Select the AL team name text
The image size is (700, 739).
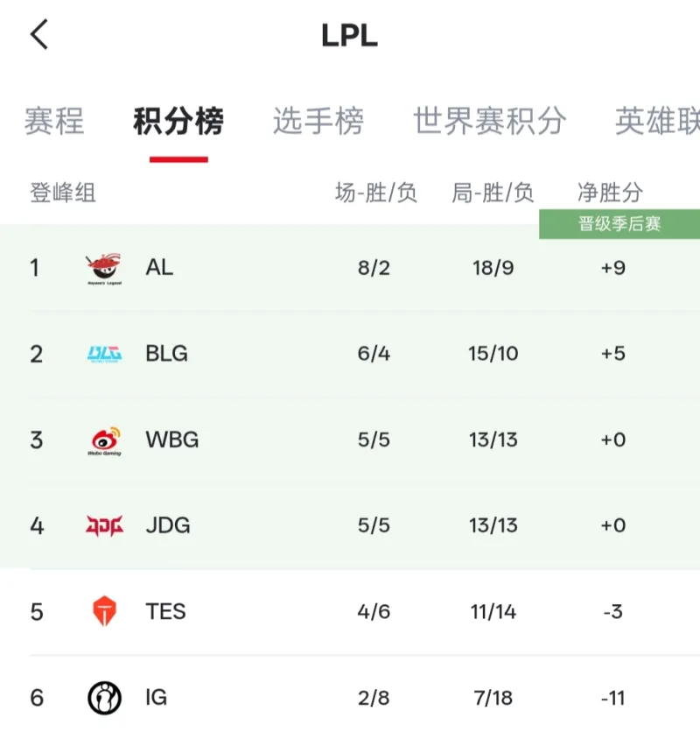[x=159, y=267]
